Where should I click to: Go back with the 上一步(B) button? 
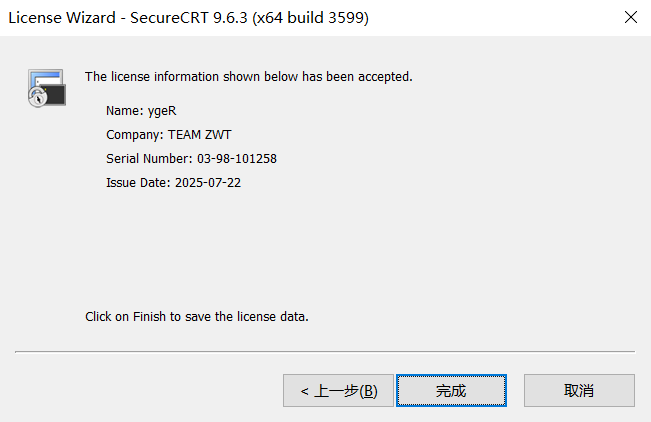pyautogui.click(x=338, y=390)
